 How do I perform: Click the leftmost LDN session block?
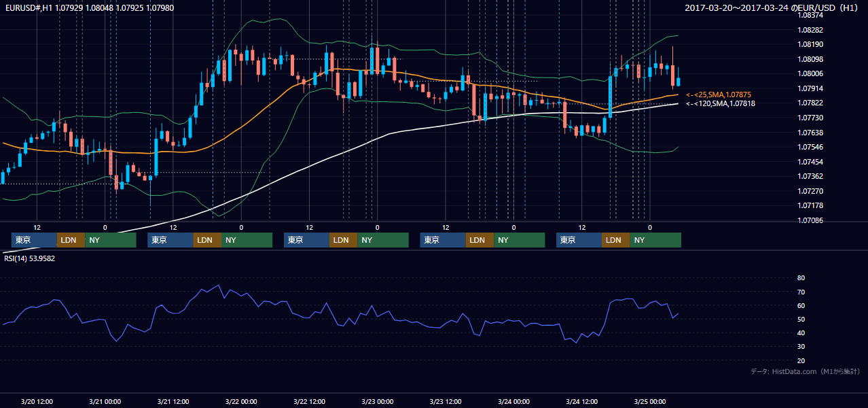point(71,240)
